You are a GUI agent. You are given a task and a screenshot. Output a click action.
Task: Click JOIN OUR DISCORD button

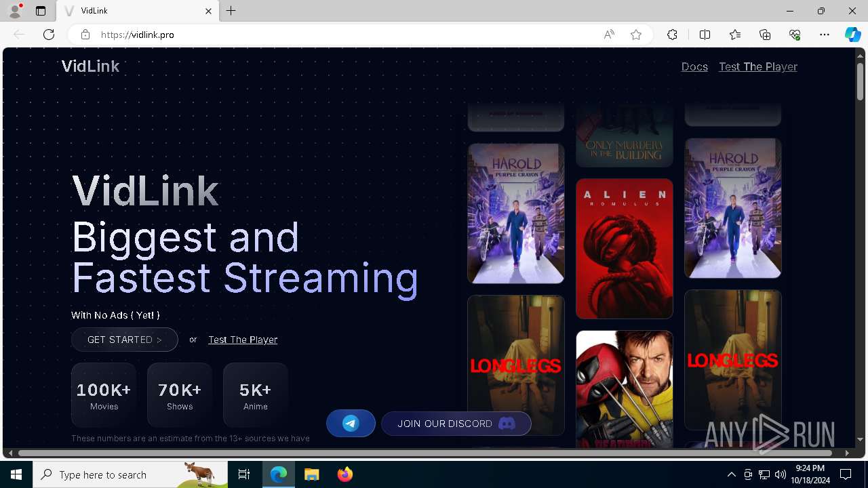(x=456, y=424)
